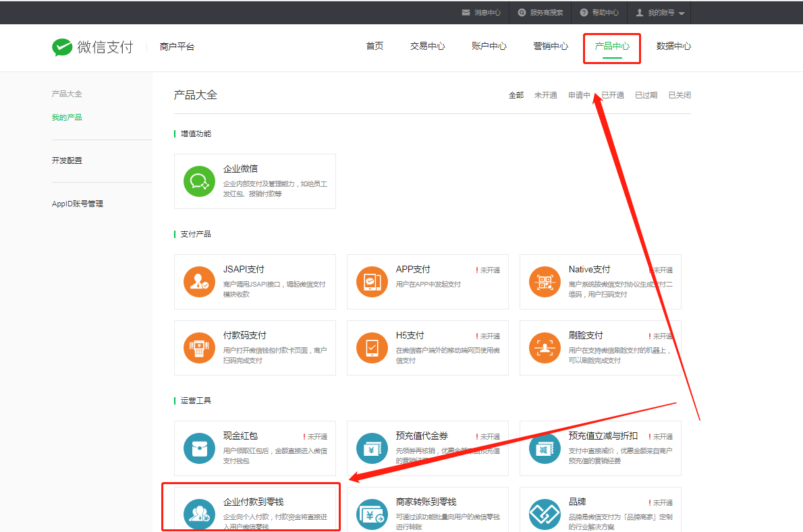The image size is (803, 532).
Task: Open the 数据中心 tab
Action: pyautogui.click(x=673, y=46)
